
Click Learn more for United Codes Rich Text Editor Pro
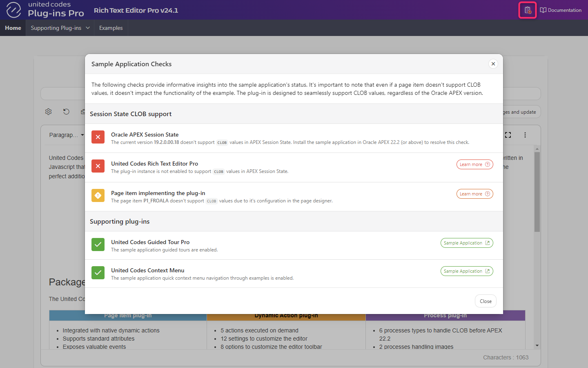tap(474, 164)
